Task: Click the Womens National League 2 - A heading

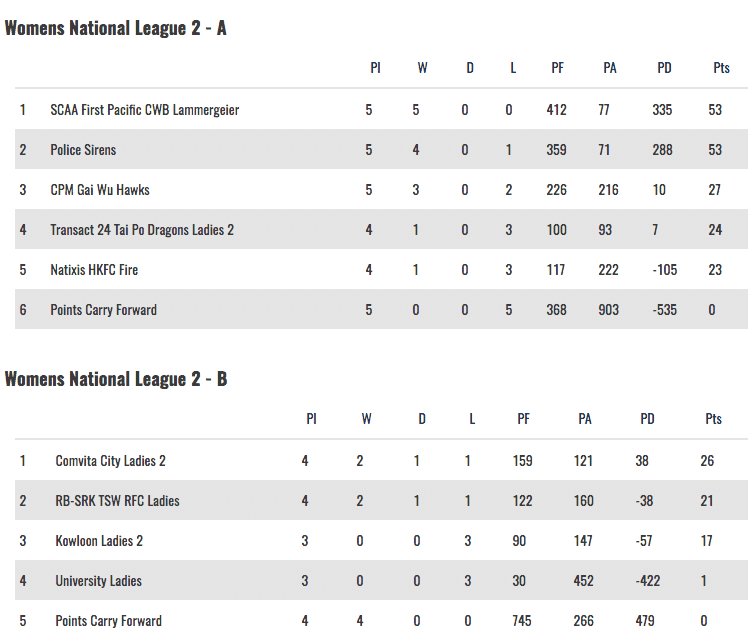Action: (x=116, y=28)
